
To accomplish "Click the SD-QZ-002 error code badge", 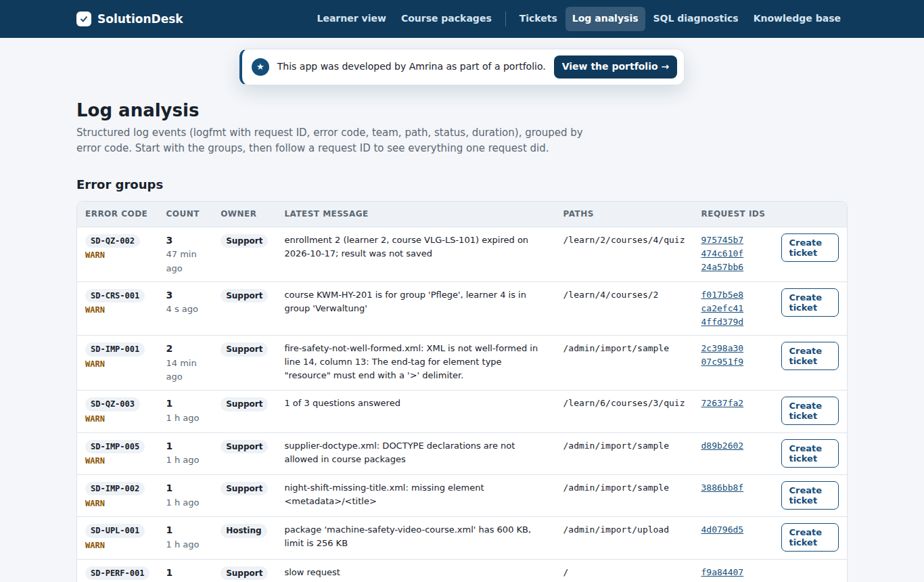I will 113,241.
